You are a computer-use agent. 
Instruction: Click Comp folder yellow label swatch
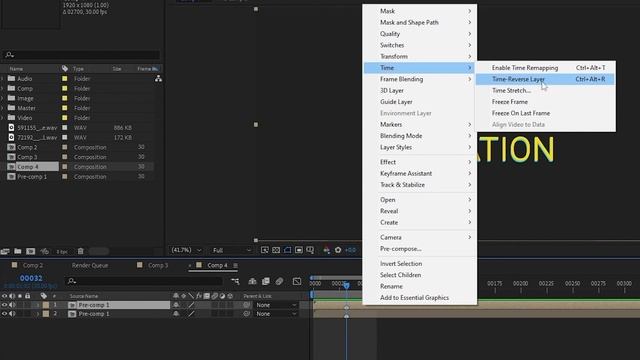[64, 89]
